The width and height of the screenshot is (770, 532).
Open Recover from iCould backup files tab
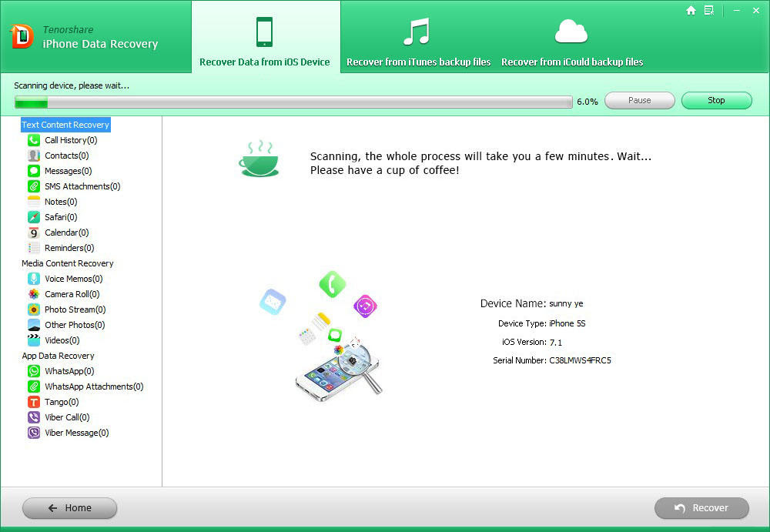[x=572, y=37]
